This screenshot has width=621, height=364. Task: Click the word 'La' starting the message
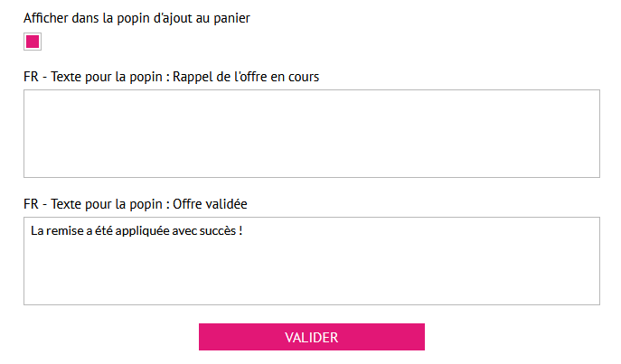pos(37,231)
